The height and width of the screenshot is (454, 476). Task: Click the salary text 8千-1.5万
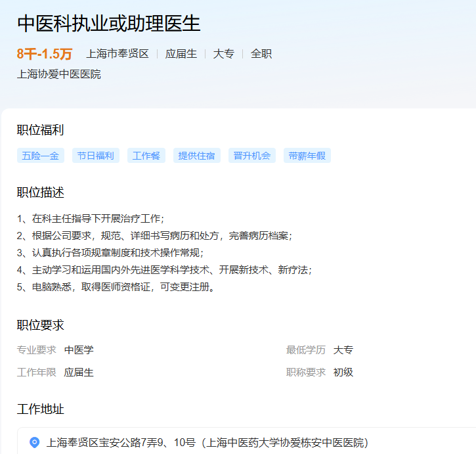point(45,54)
